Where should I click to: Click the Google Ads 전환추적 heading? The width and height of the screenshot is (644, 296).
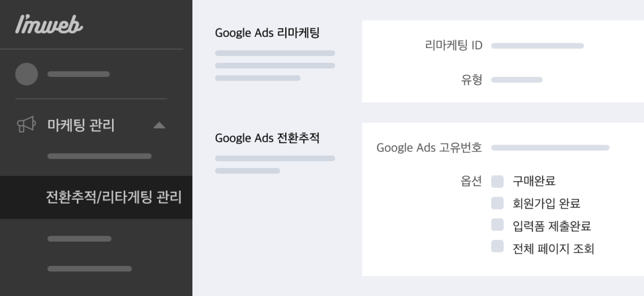coord(267,138)
